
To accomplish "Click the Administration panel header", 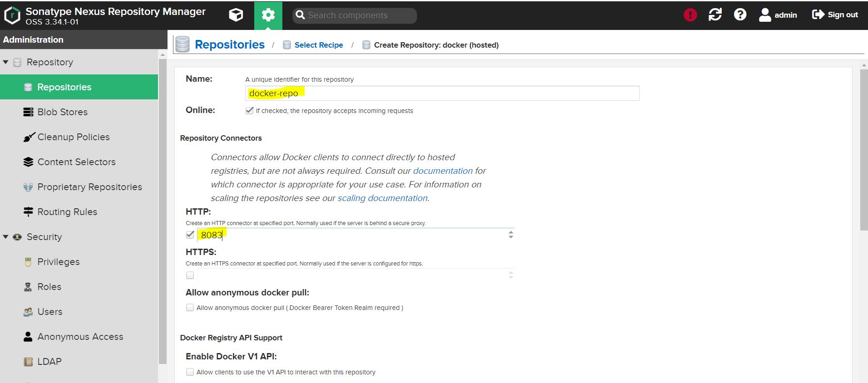I will coord(84,39).
